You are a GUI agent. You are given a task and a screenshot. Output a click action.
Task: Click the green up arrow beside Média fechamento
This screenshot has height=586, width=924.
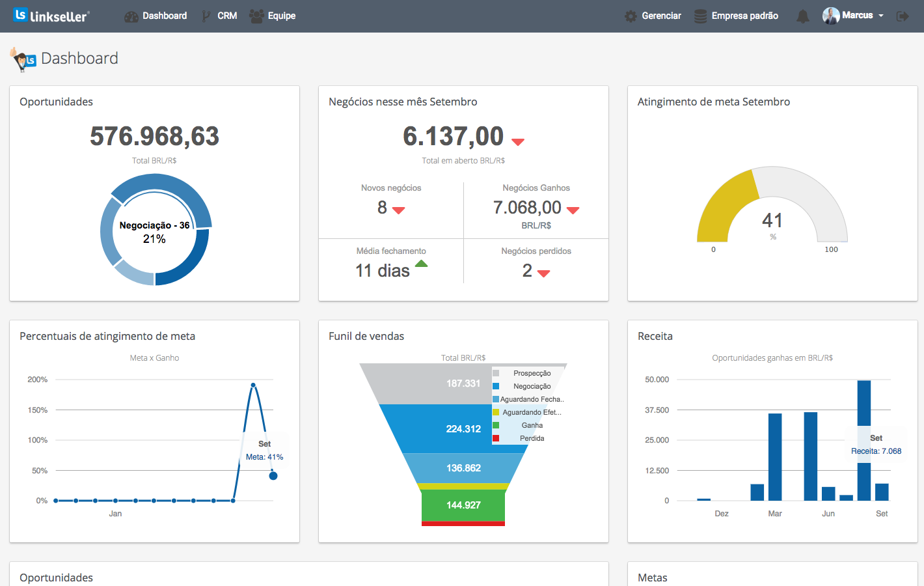(422, 264)
